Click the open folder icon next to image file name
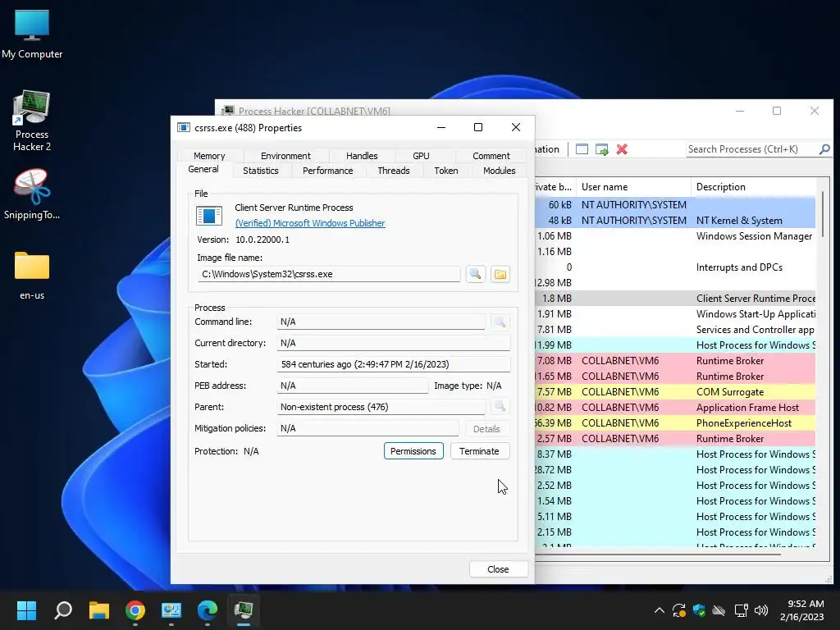 click(500, 274)
